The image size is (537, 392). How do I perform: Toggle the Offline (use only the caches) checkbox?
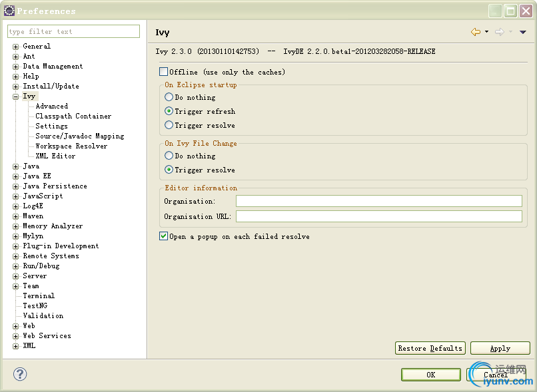coord(163,72)
